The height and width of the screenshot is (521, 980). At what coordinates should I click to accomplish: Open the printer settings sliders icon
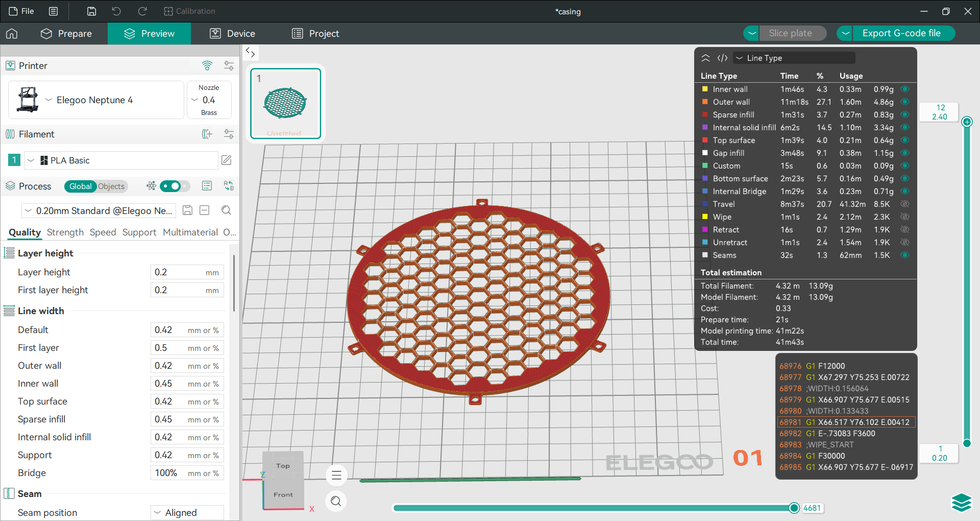pyautogui.click(x=229, y=65)
